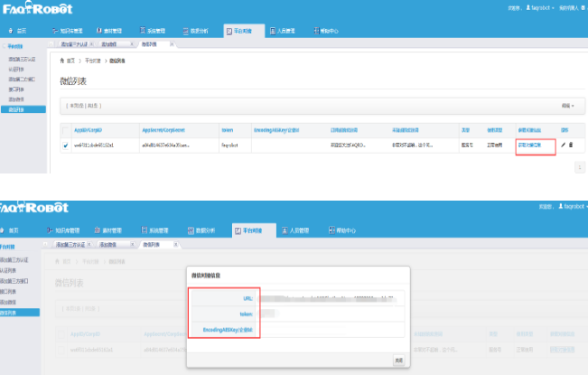Viewport: 588px width, 375px height.
Task: Click 平台对接 breadcrumb link in upper screenshot
Action: pyautogui.click(x=93, y=61)
